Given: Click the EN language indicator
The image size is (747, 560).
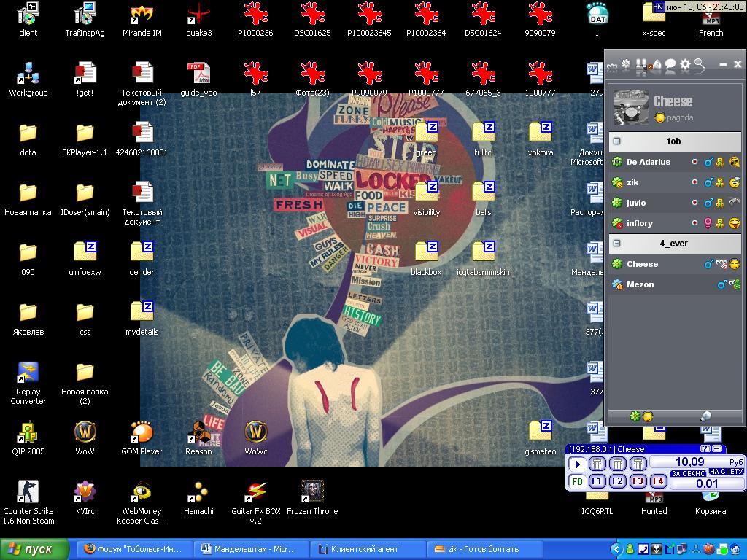Looking at the screenshot, I should [x=658, y=7].
